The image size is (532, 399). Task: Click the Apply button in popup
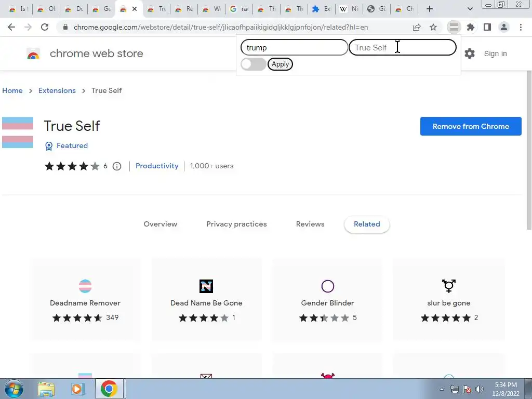coord(280,64)
